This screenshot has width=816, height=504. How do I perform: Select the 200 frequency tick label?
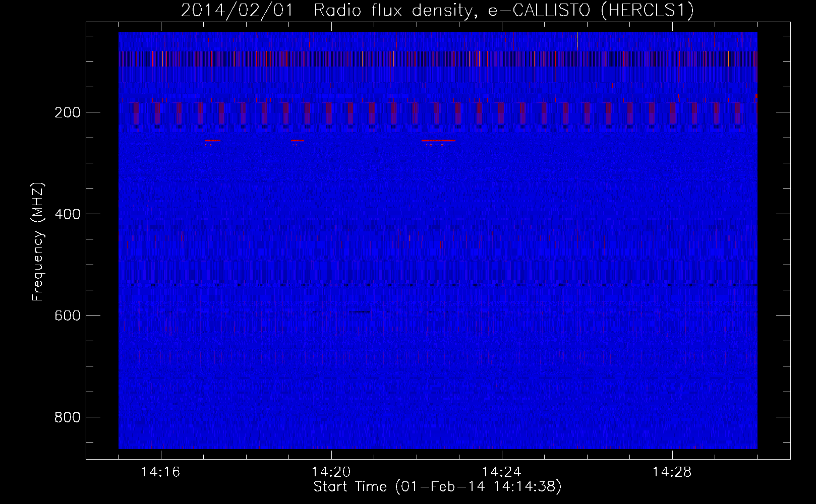click(x=67, y=112)
